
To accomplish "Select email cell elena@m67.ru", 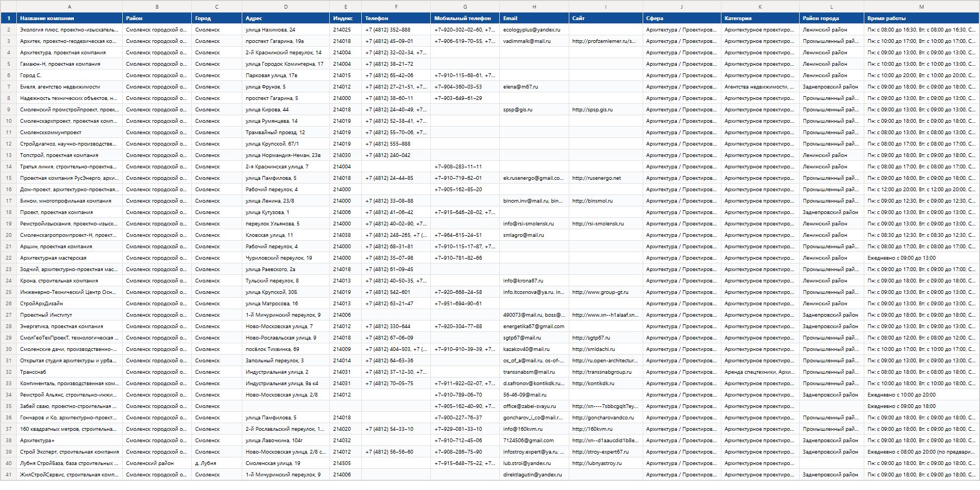I will [534, 86].
